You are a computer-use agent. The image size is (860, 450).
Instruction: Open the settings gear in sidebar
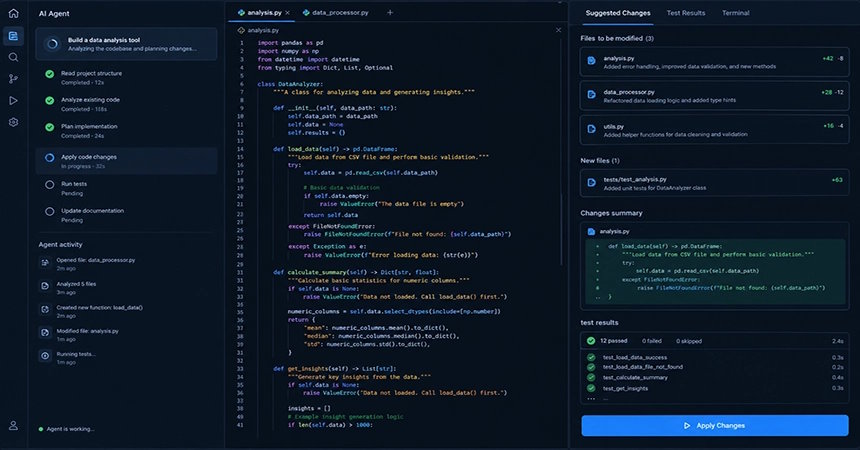[13, 122]
